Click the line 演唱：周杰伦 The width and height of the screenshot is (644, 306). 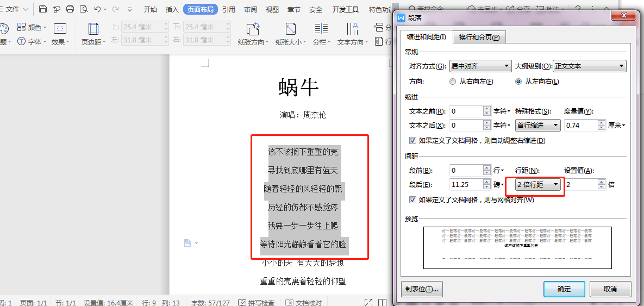pos(303,115)
